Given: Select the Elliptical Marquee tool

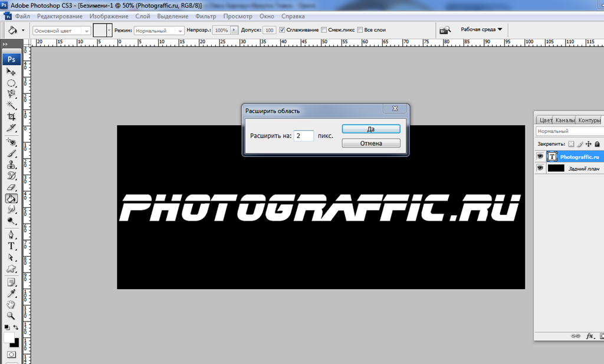Looking at the screenshot, I should tap(11, 83).
